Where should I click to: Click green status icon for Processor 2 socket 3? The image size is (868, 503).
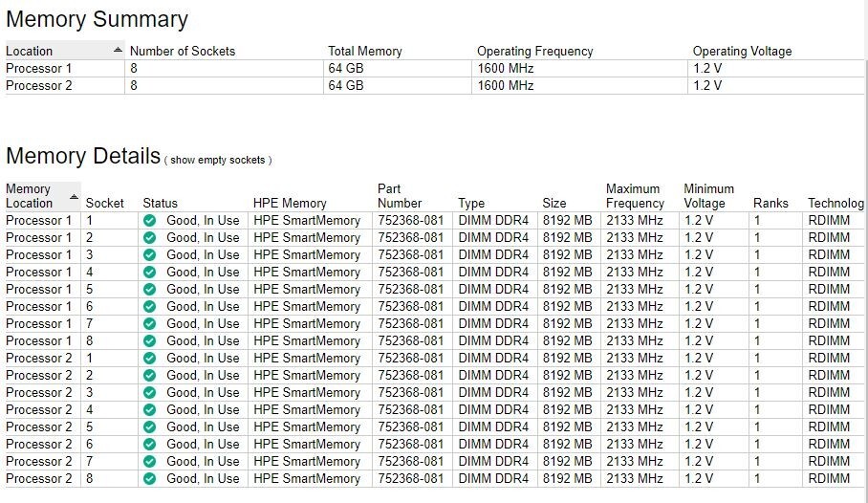tap(149, 392)
